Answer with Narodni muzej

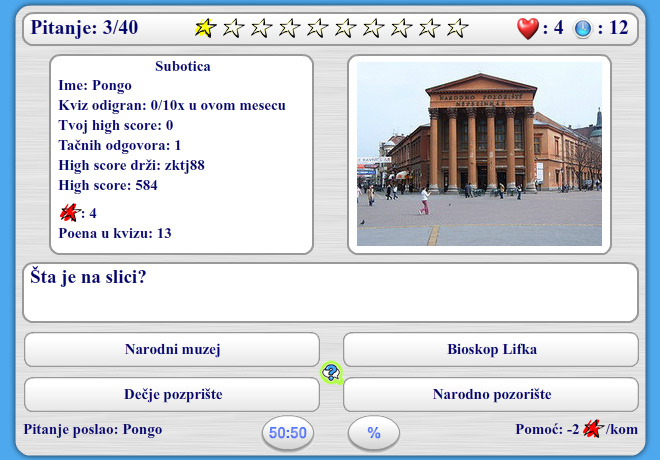pos(172,349)
